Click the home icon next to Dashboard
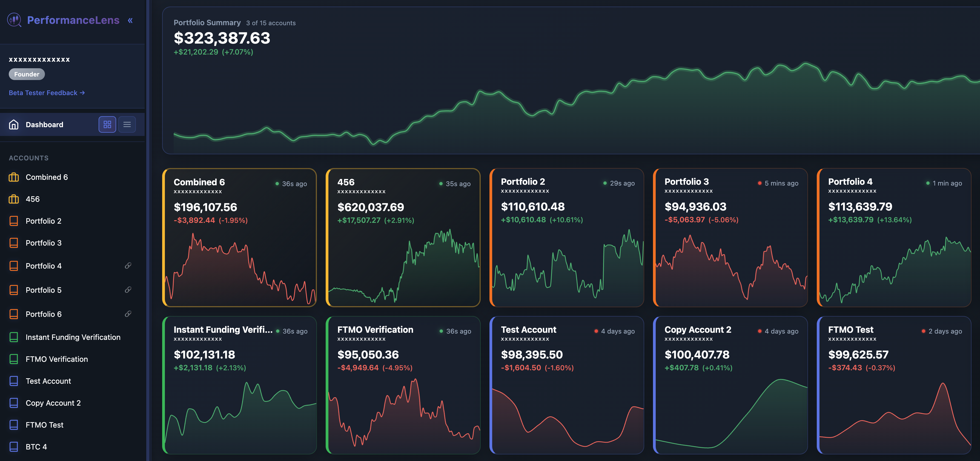980x461 pixels. click(14, 124)
